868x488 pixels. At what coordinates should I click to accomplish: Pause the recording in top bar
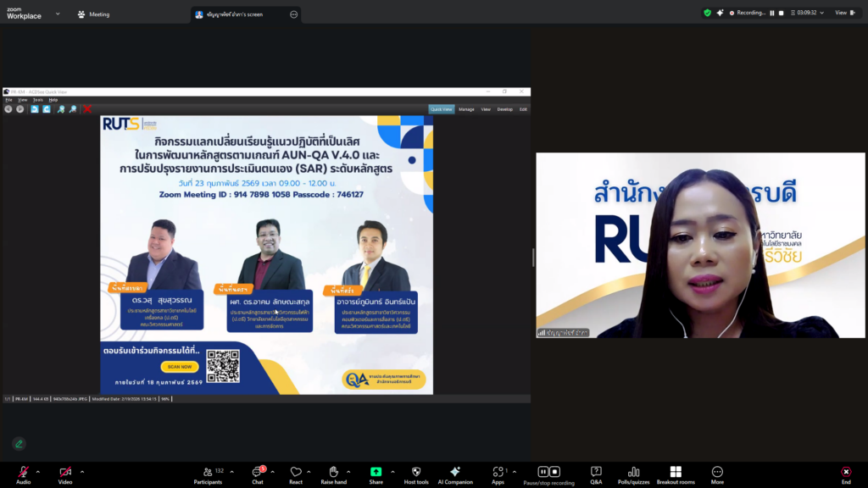click(772, 13)
